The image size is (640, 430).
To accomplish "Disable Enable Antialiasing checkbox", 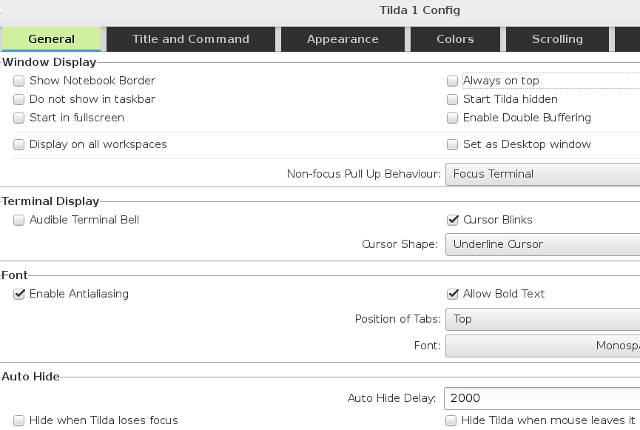I will point(19,294).
